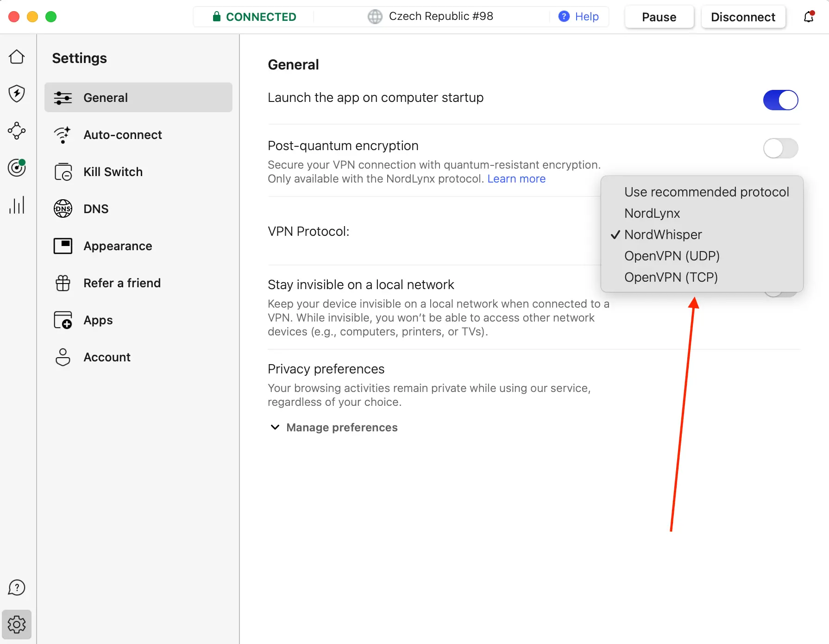
Task: Pick OpenVPN (TCP) protocol option
Action: point(671,277)
